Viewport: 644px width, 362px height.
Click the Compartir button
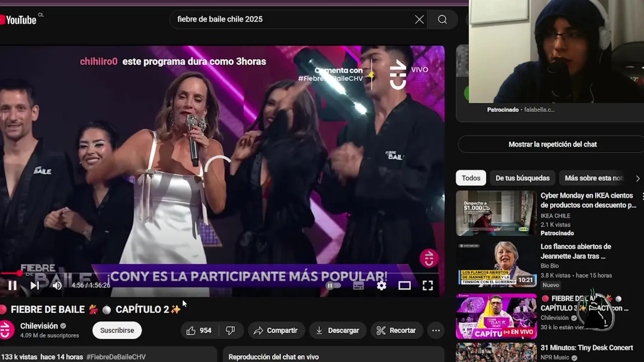point(276,330)
